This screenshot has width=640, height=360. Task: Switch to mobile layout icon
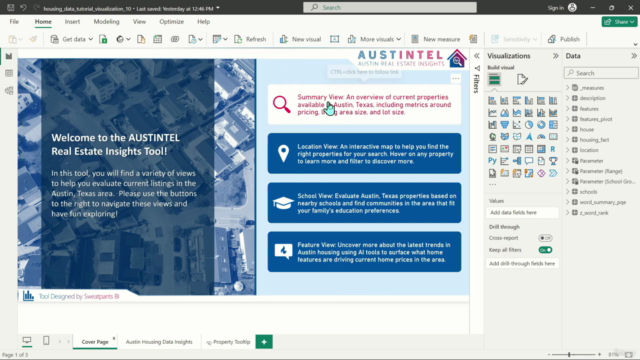[46, 340]
